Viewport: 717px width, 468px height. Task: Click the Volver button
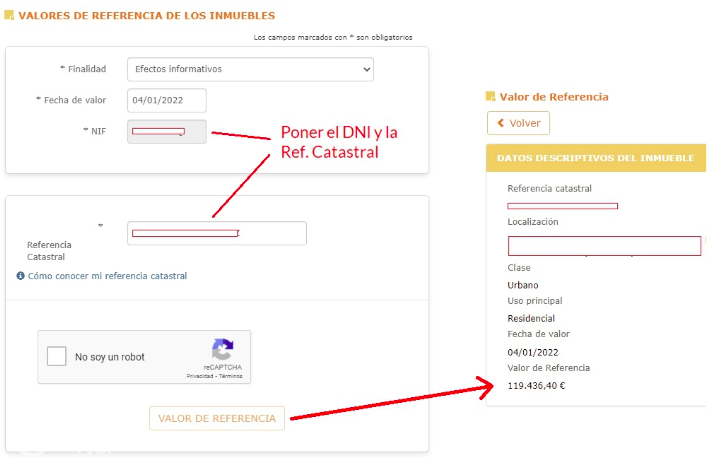point(519,123)
